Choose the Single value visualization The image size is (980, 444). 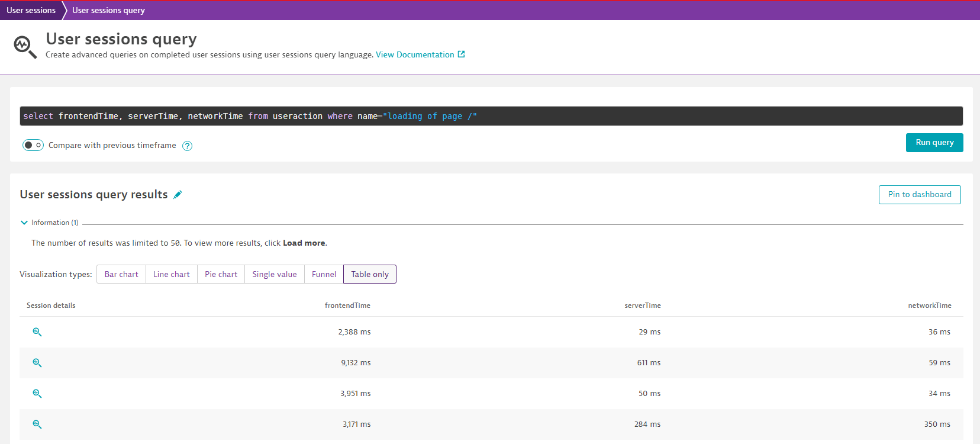click(275, 274)
